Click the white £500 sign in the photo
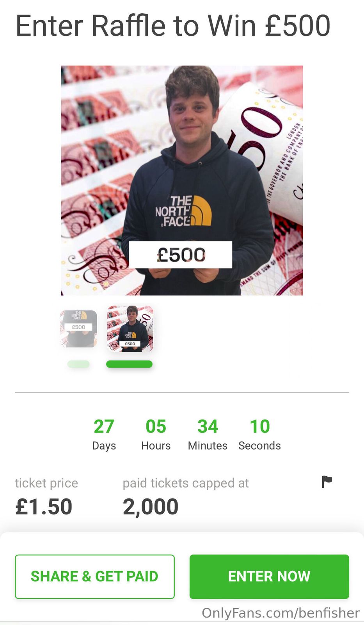Screen dimensions: 364x625 pos(181,255)
